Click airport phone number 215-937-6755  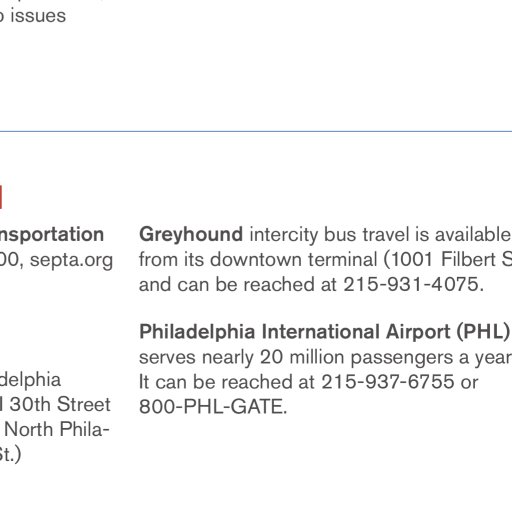click(388, 382)
